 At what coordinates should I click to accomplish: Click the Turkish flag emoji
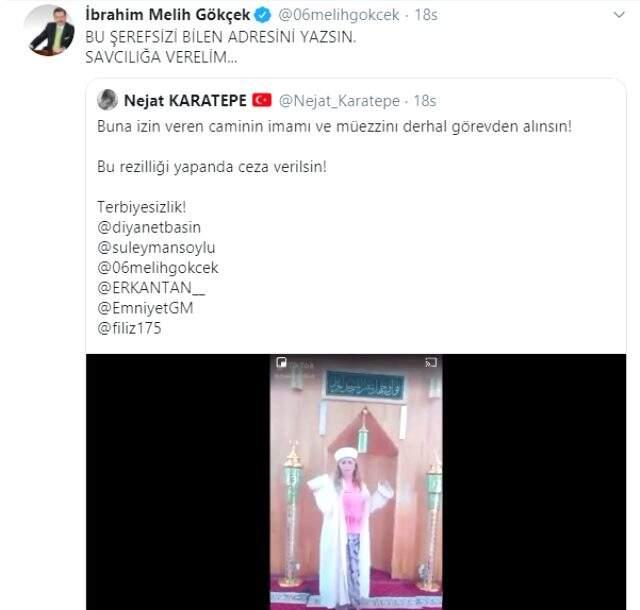pyautogui.click(x=262, y=101)
